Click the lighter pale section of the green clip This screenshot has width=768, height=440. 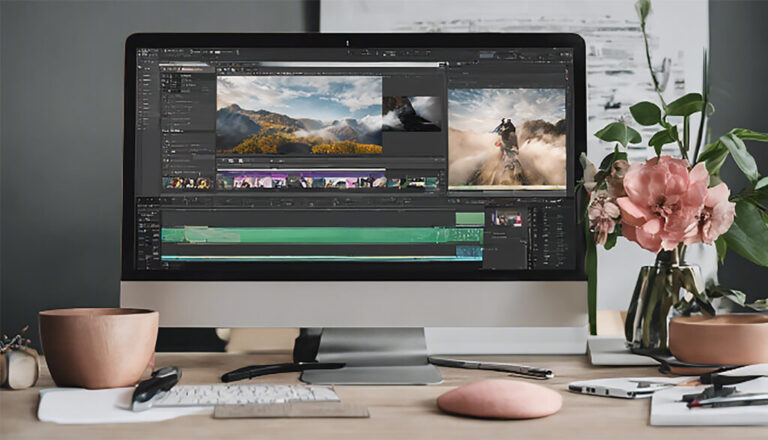(212, 235)
